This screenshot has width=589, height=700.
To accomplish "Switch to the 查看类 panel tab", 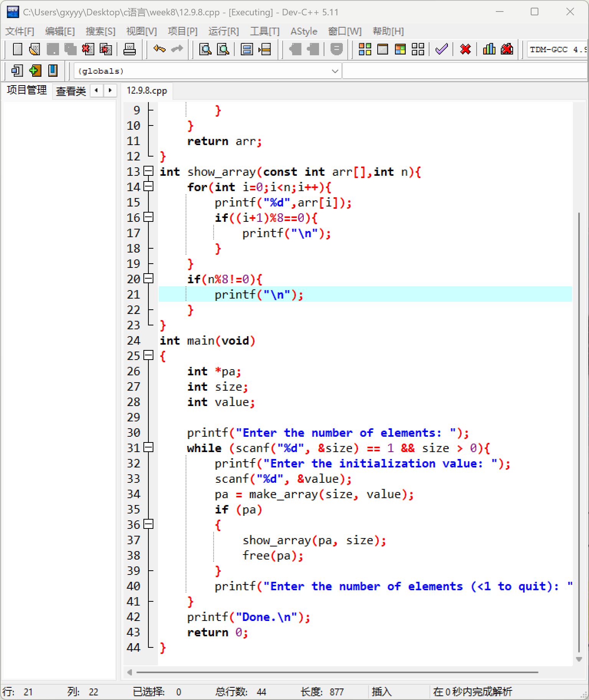I will coord(71,91).
